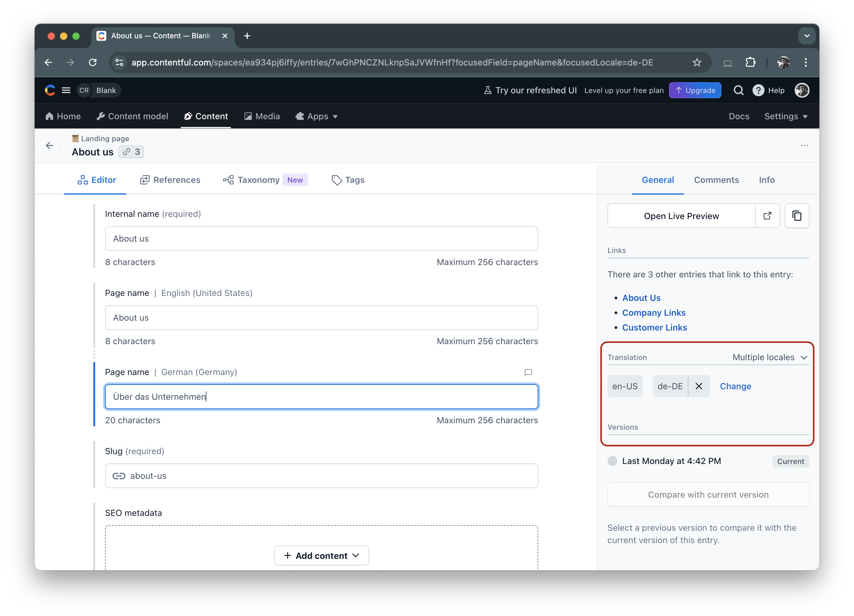Click the copy preview URL icon
The image size is (854, 616).
pos(797,216)
